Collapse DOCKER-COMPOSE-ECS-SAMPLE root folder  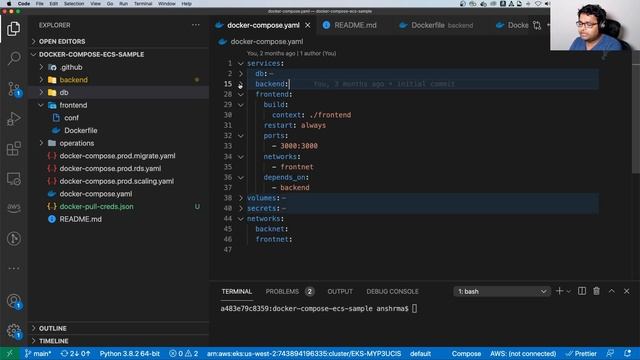[x=91, y=54]
